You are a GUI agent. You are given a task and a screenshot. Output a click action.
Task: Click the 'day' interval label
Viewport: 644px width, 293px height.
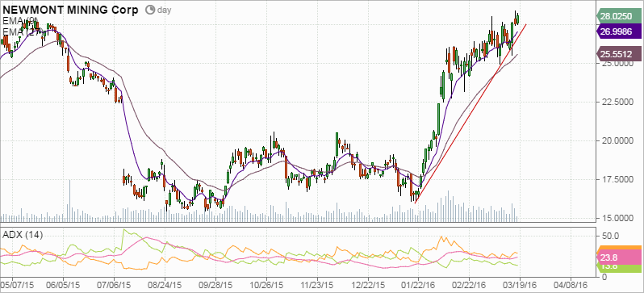pos(164,10)
